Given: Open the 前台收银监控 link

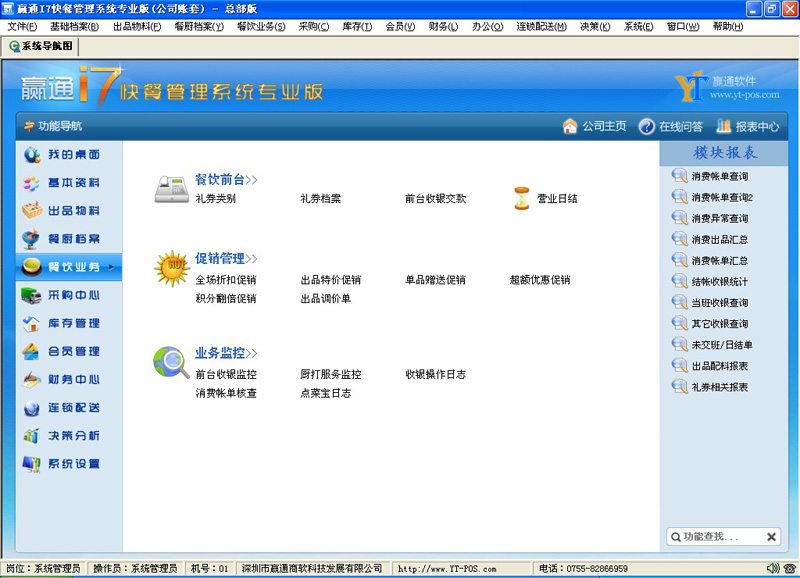Looking at the screenshot, I should coord(226,374).
